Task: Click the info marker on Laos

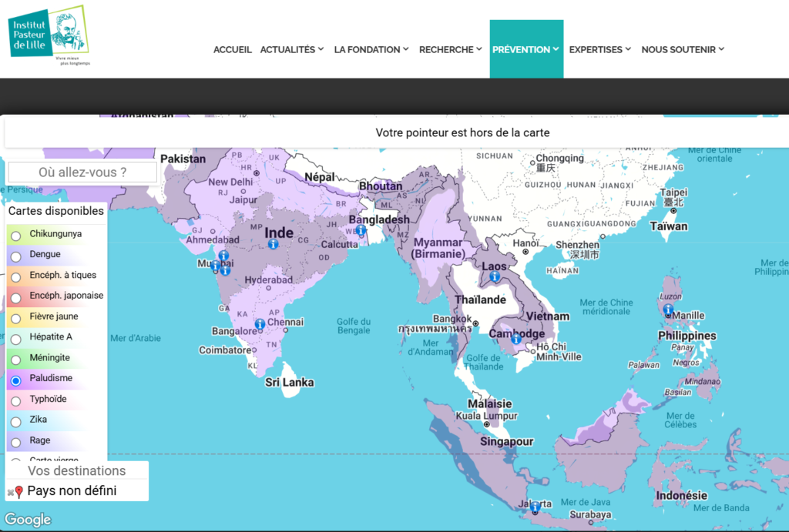Action: click(495, 276)
